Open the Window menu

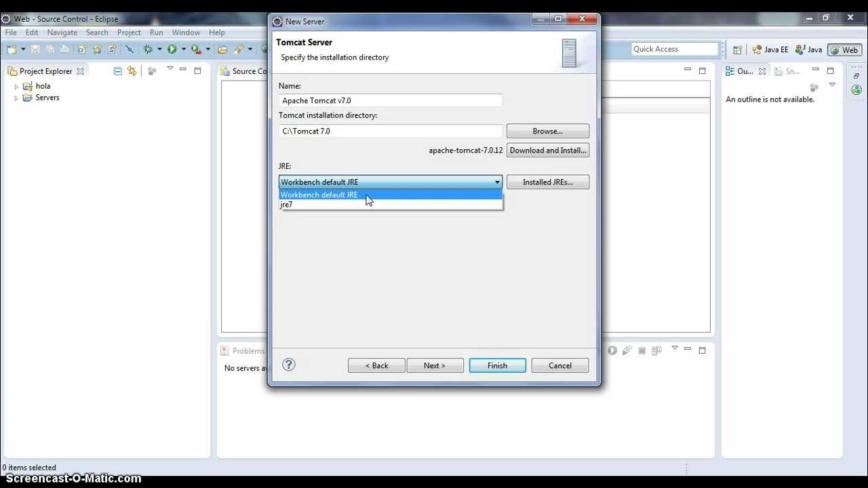[x=186, y=33]
